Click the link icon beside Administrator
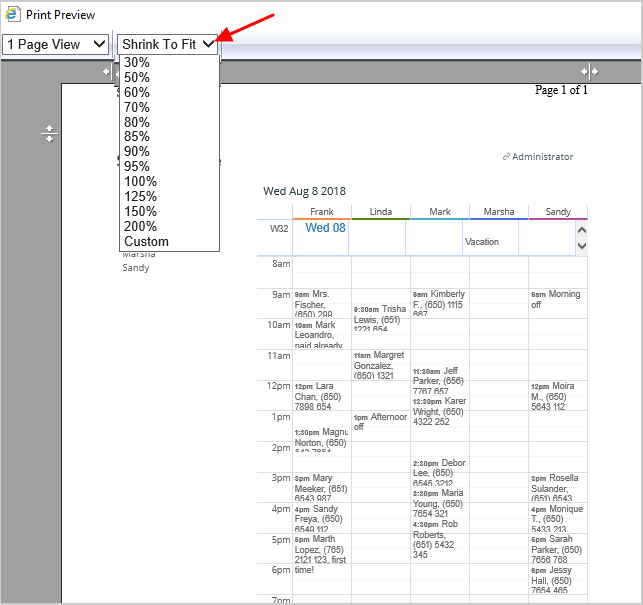 tap(506, 157)
